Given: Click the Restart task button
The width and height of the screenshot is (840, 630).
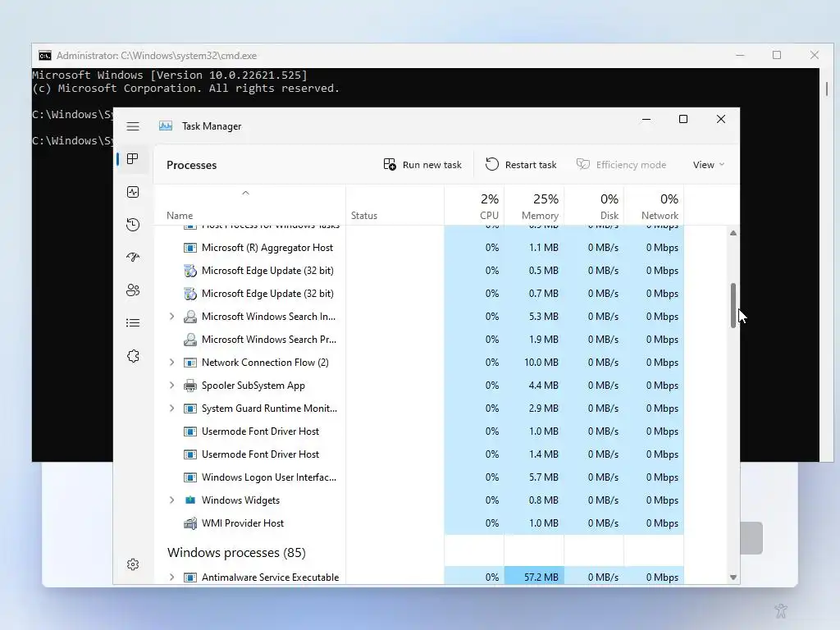Looking at the screenshot, I should click(521, 164).
